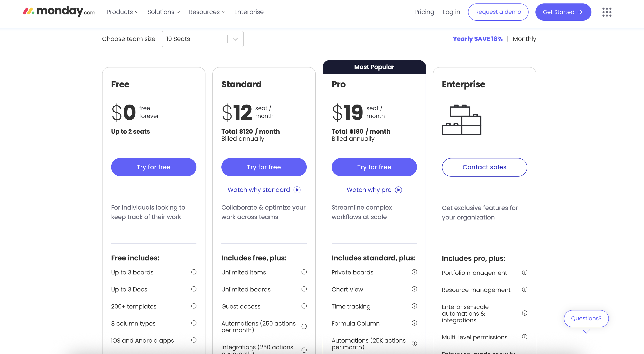Viewport: 644px width, 354px height.
Task: Open the Questions? chat bubble
Action: (586, 318)
